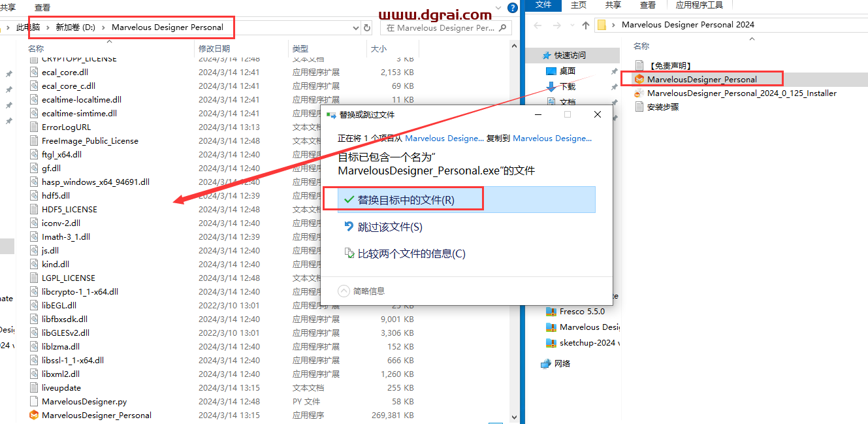
Task: Go back using the right window's back arrow
Action: click(538, 25)
